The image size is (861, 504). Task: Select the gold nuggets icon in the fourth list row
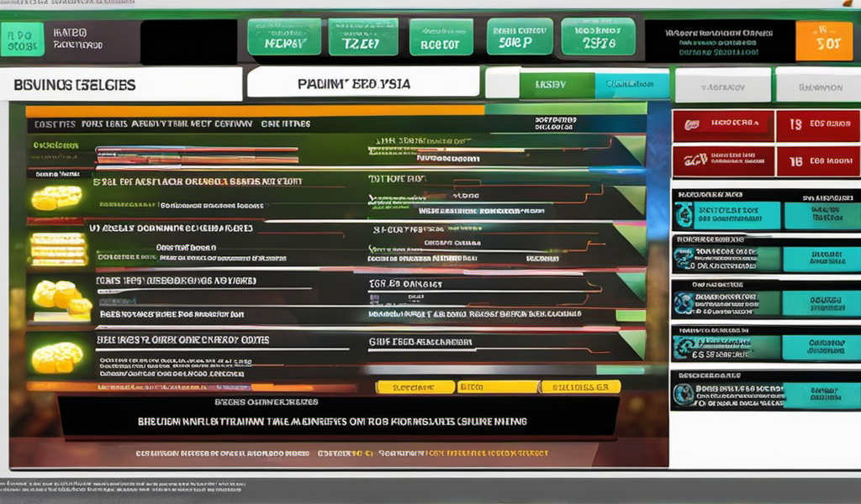tap(57, 356)
